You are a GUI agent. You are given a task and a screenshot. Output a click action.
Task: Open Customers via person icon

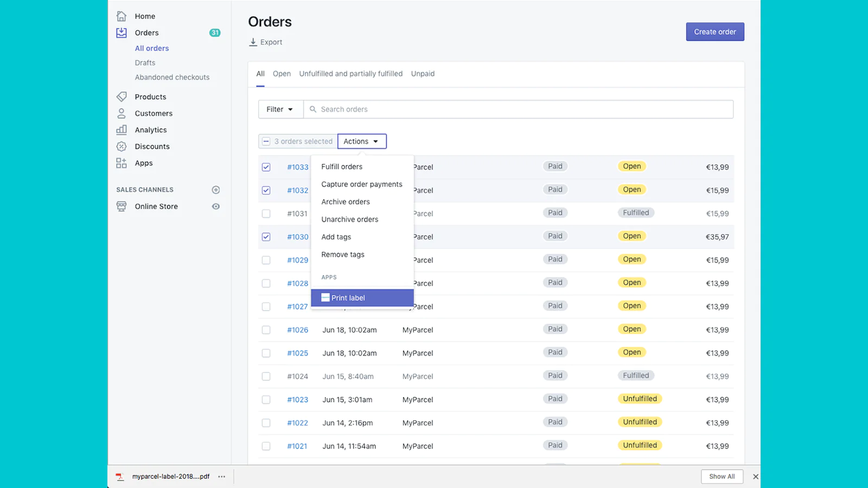(122, 113)
